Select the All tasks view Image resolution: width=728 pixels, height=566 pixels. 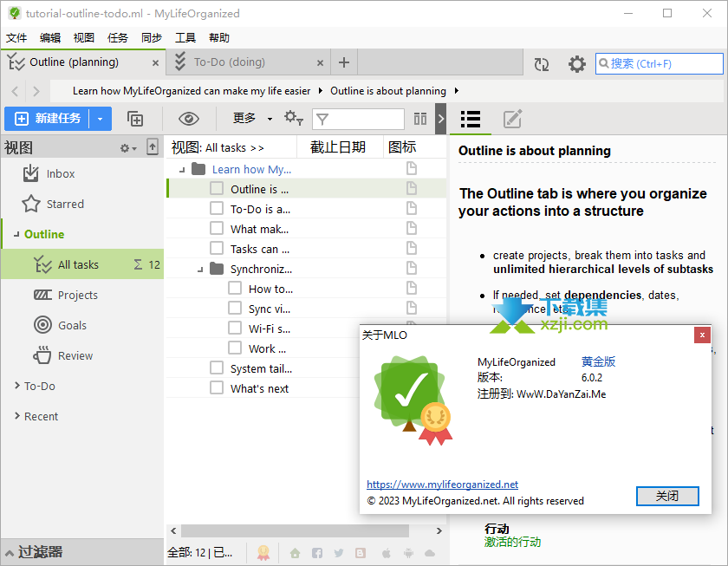pos(82,264)
